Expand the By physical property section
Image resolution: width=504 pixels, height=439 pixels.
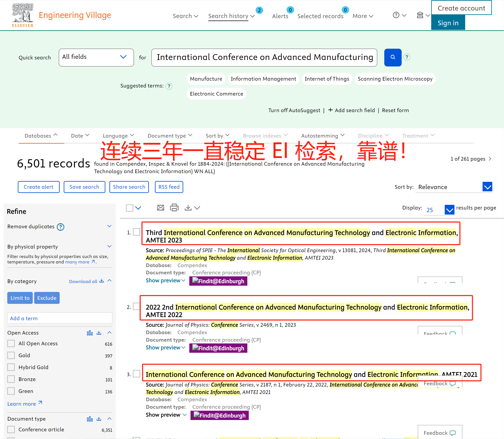coord(109,246)
